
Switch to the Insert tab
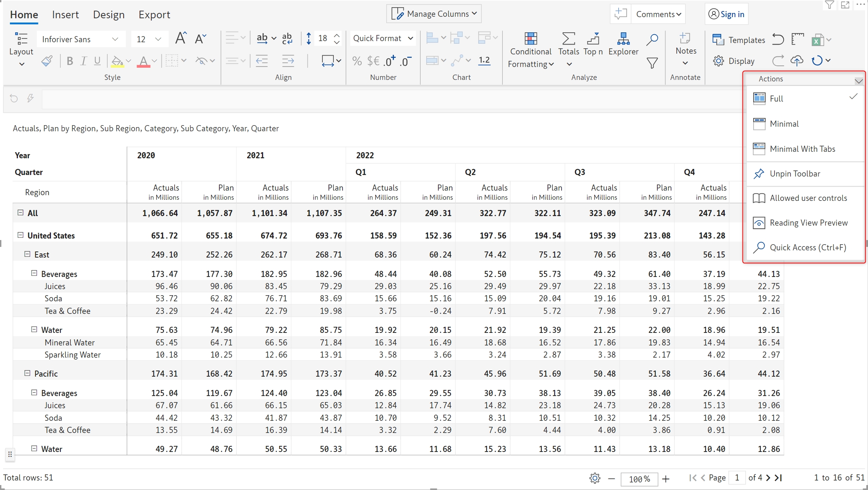click(x=65, y=14)
